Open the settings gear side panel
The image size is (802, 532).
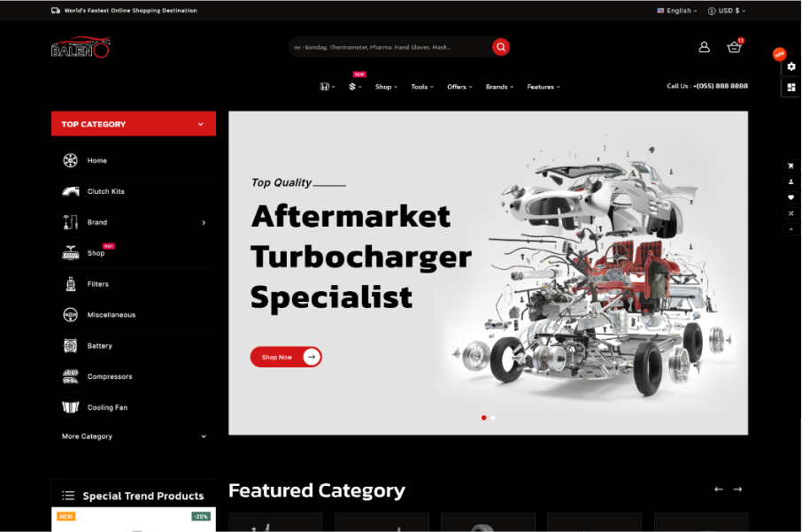[x=791, y=66]
